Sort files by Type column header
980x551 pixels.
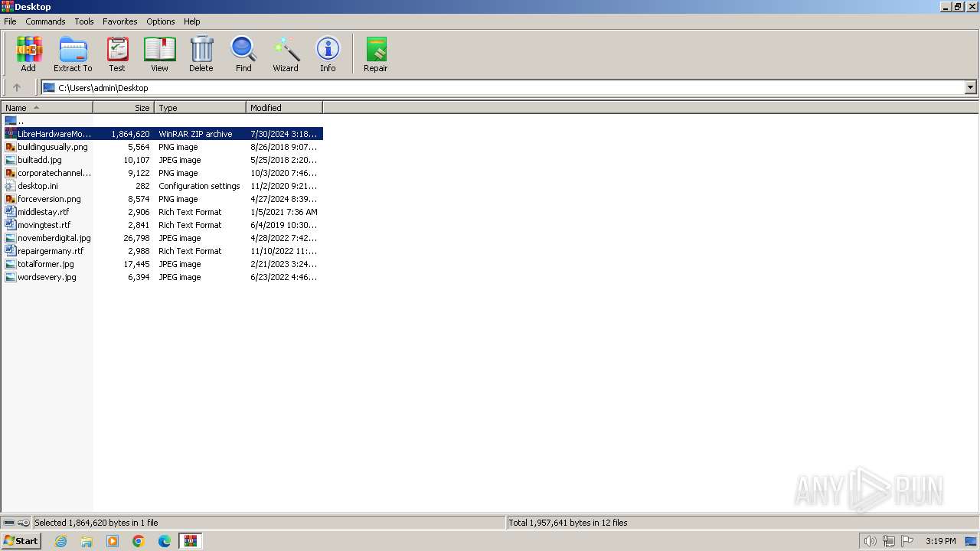pyautogui.click(x=201, y=108)
